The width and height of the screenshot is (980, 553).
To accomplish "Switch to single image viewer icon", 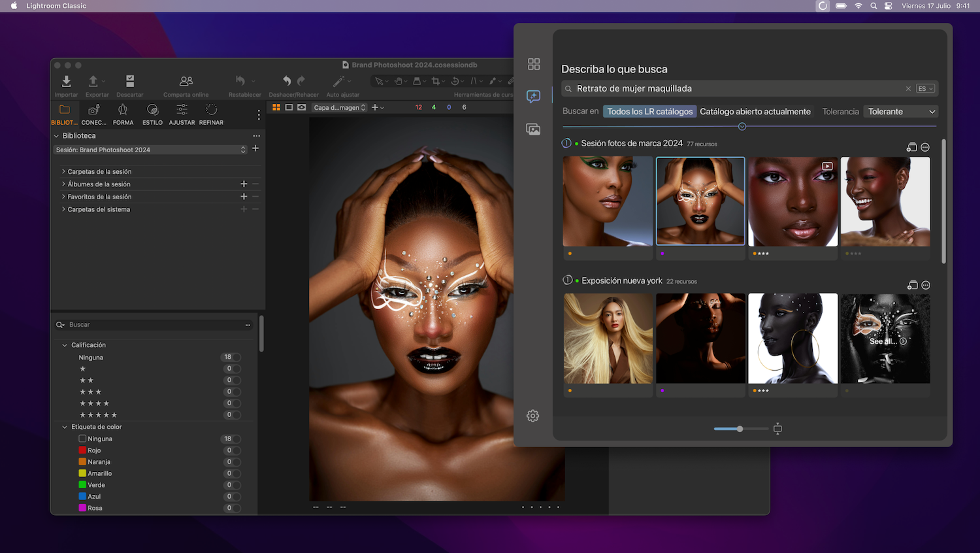I will [x=289, y=107].
